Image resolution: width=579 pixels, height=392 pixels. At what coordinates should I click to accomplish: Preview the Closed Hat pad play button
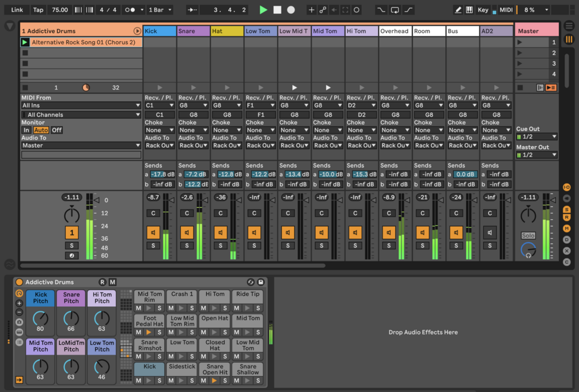click(214, 356)
